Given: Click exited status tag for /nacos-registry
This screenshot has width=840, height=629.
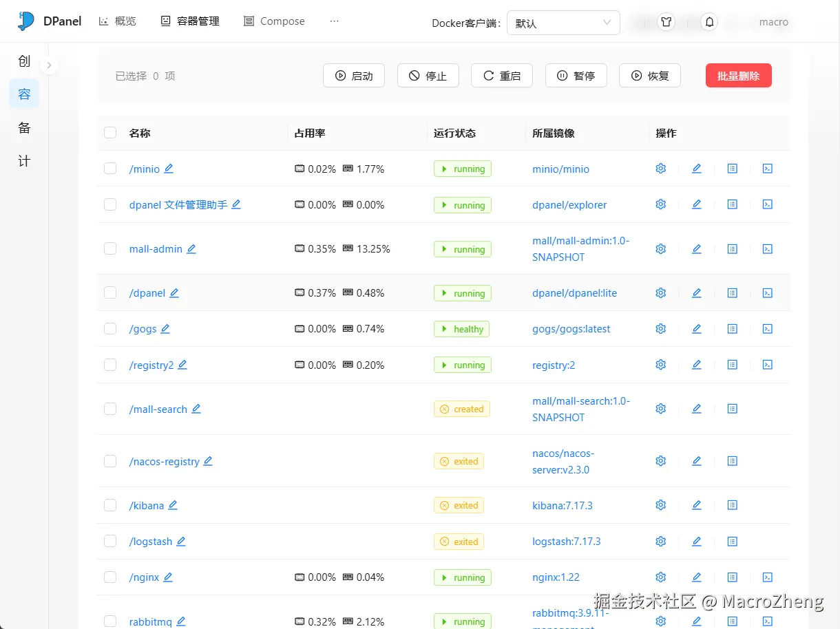Looking at the screenshot, I should pos(459,461).
